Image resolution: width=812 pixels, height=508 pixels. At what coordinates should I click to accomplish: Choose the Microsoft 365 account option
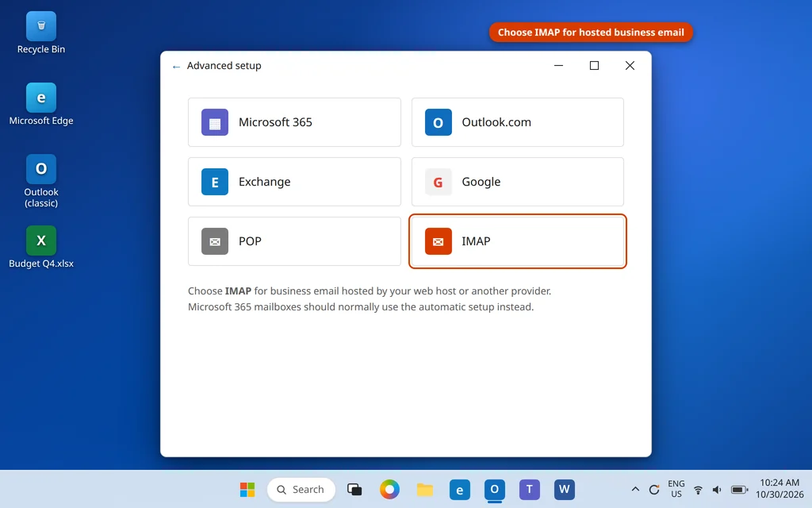pos(294,122)
